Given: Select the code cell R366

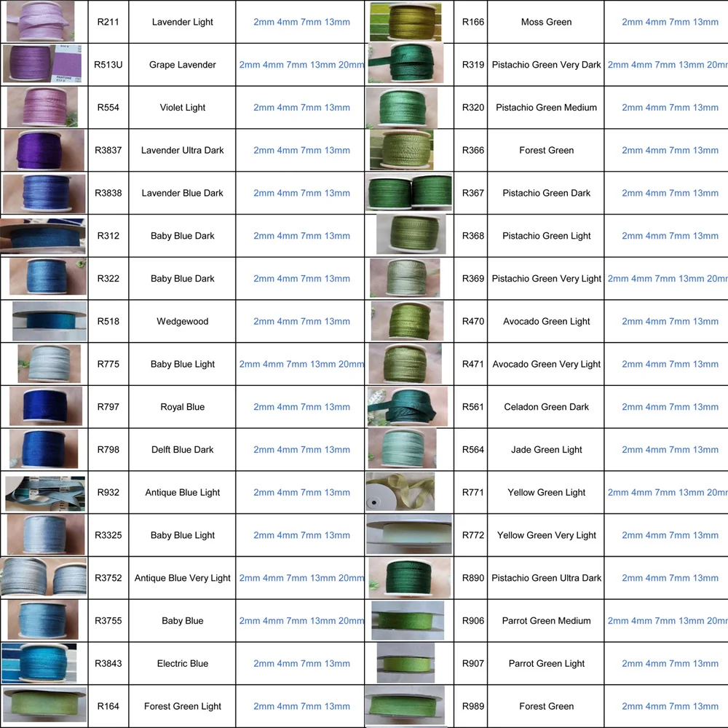Looking at the screenshot, I should pos(472,150).
